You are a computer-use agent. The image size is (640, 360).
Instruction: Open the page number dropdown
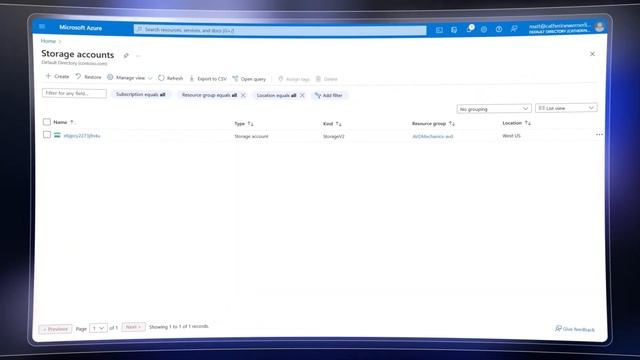pyautogui.click(x=98, y=328)
